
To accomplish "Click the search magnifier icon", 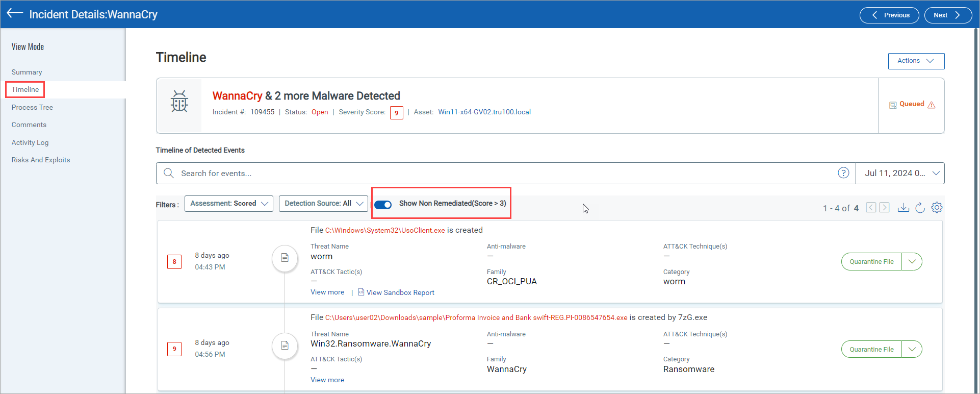I will (x=169, y=173).
